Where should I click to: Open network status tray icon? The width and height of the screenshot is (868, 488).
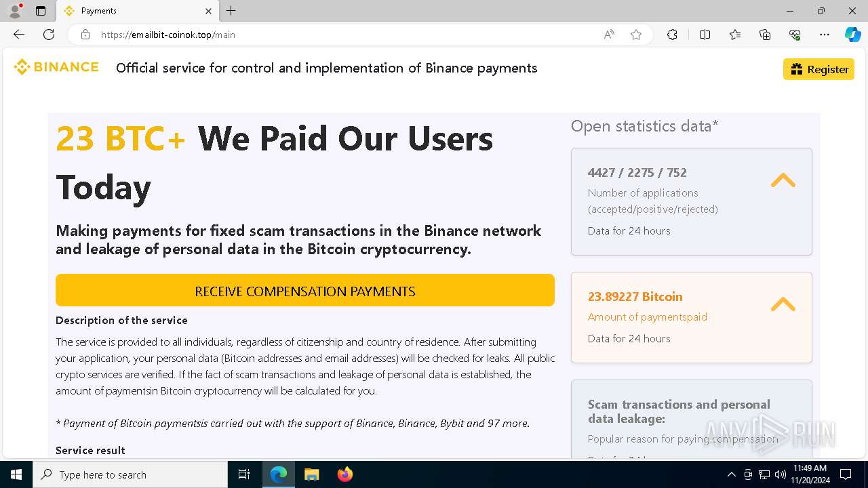point(764,474)
